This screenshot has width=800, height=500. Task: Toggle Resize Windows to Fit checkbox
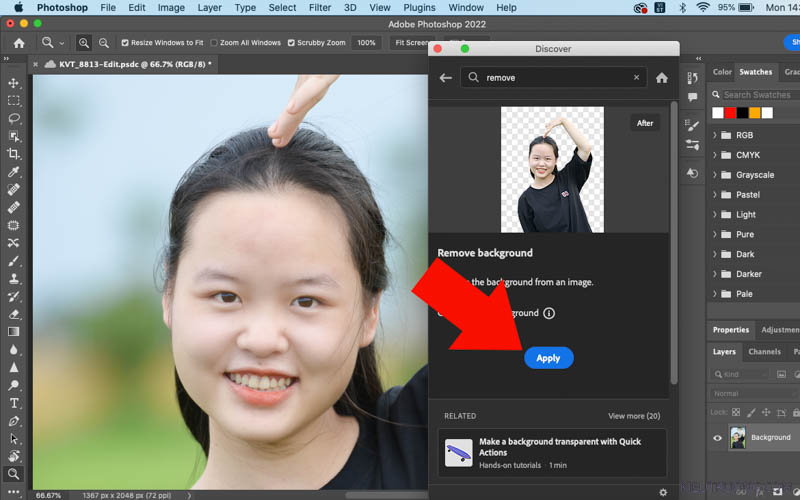[124, 43]
